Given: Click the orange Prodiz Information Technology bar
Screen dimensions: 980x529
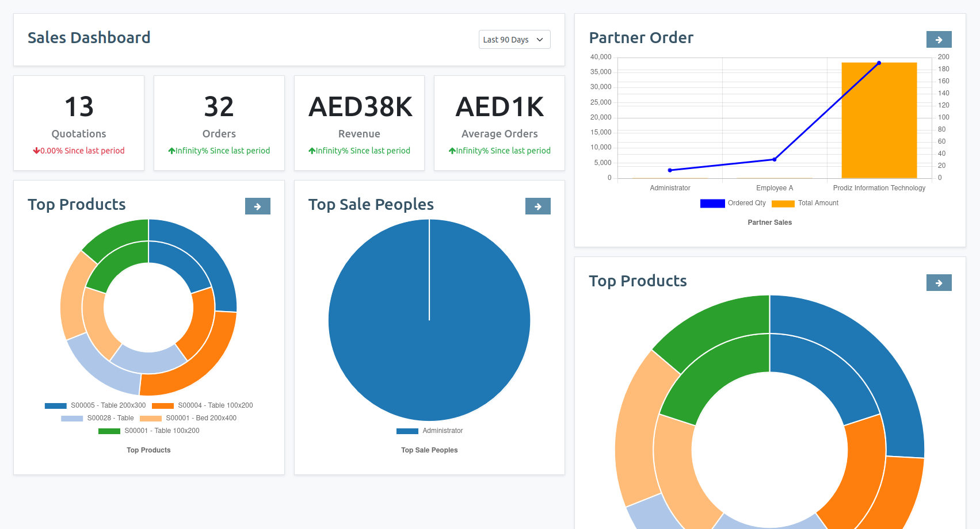Looking at the screenshot, I should (879, 120).
